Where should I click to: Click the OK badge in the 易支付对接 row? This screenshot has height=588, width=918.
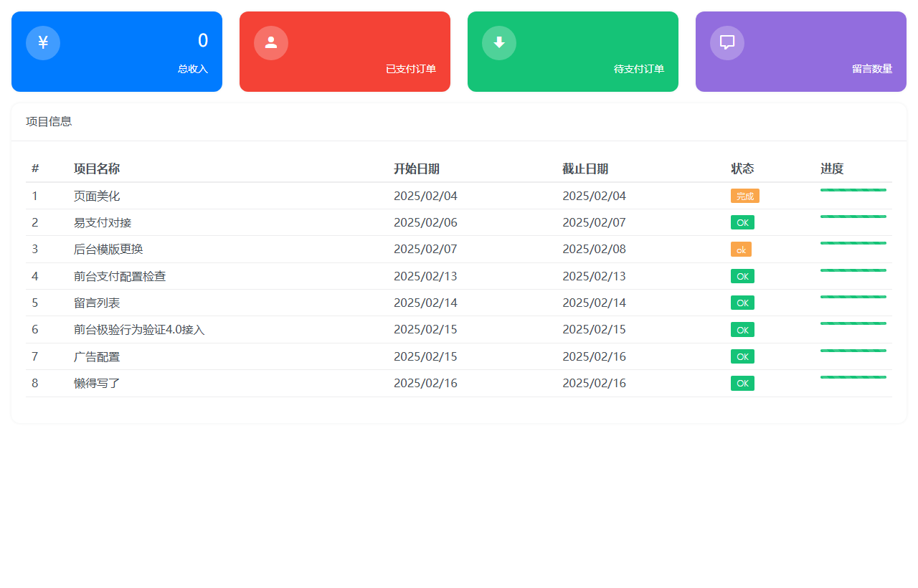point(742,222)
